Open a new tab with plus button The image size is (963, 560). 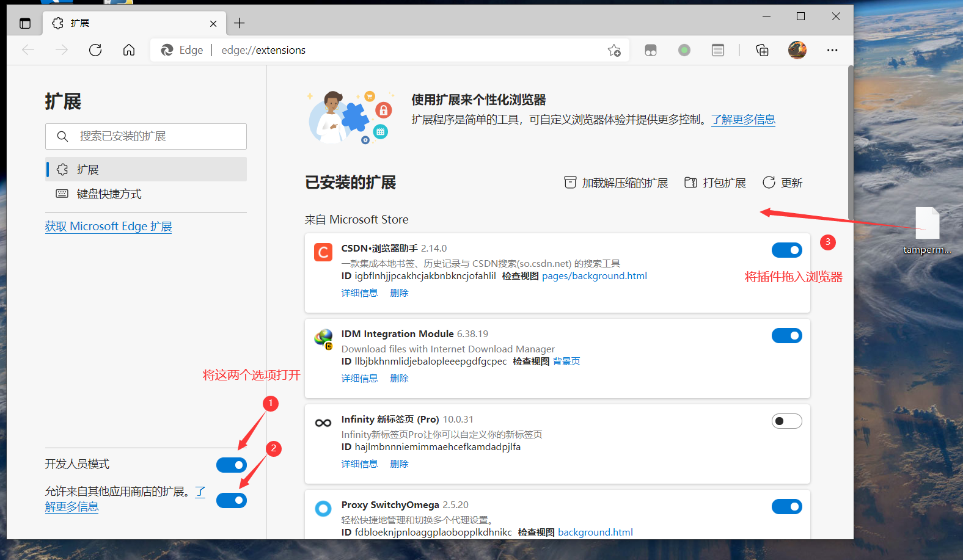(240, 23)
